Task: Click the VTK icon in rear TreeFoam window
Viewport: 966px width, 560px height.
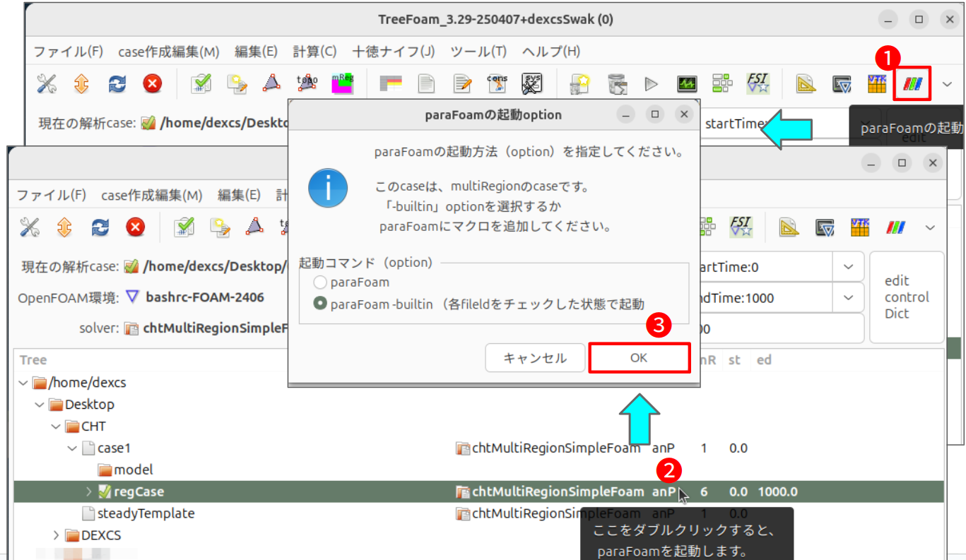Action: [x=876, y=85]
